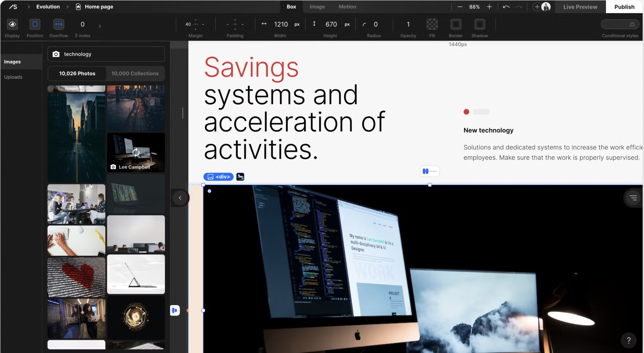The height and width of the screenshot is (353, 644).
Task: Expand more style options chevron
Action: click(100, 26)
